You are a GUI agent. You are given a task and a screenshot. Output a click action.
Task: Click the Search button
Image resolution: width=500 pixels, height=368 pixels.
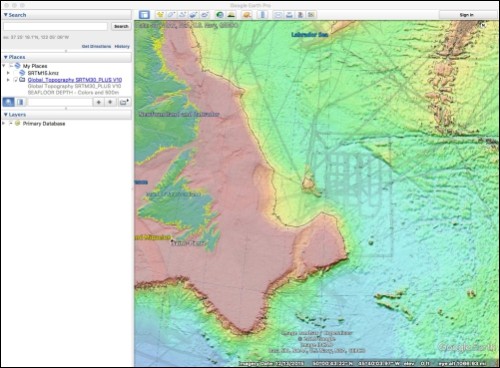121,26
